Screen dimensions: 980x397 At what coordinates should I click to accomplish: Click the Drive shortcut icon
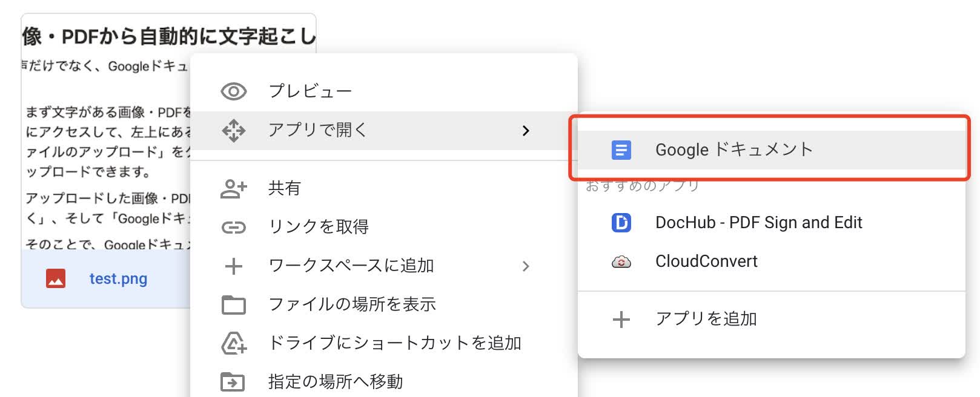[234, 343]
